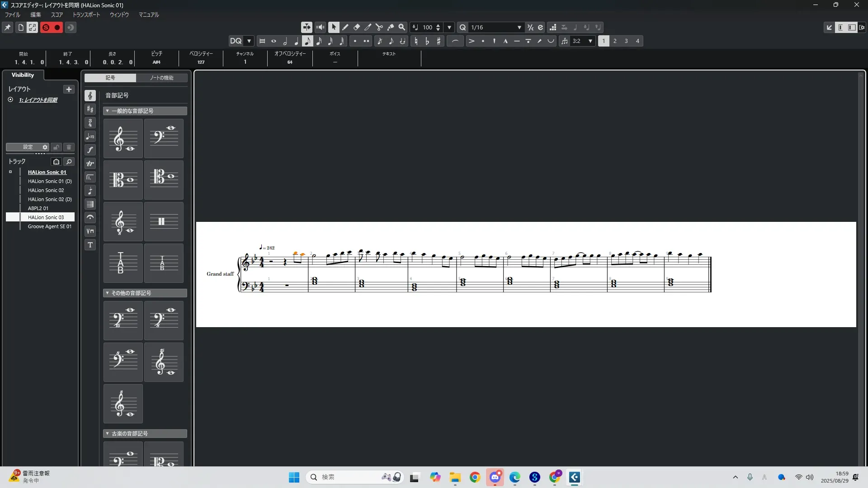
Task: Open the スコア menu
Action: [x=57, y=15]
